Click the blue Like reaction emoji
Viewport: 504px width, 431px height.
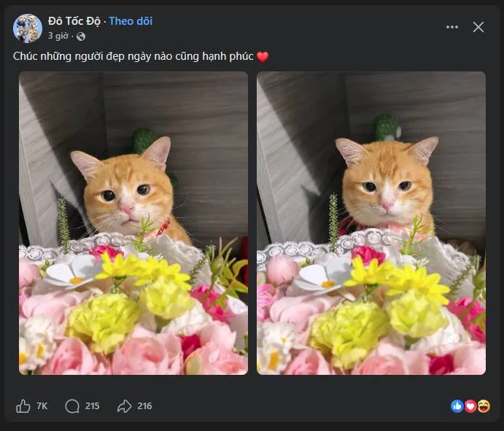pos(457,406)
